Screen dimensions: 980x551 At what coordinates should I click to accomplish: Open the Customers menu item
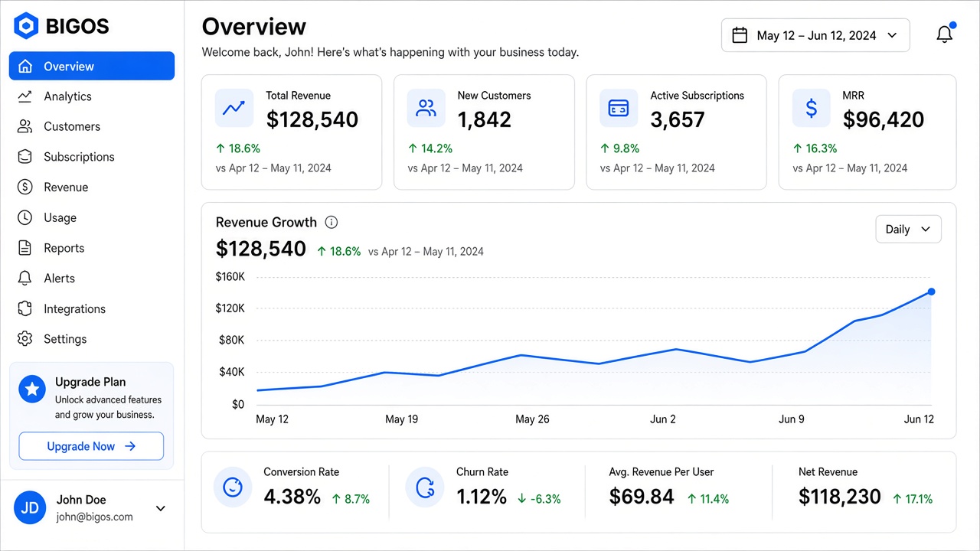pyautogui.click(x=92, y=126)
